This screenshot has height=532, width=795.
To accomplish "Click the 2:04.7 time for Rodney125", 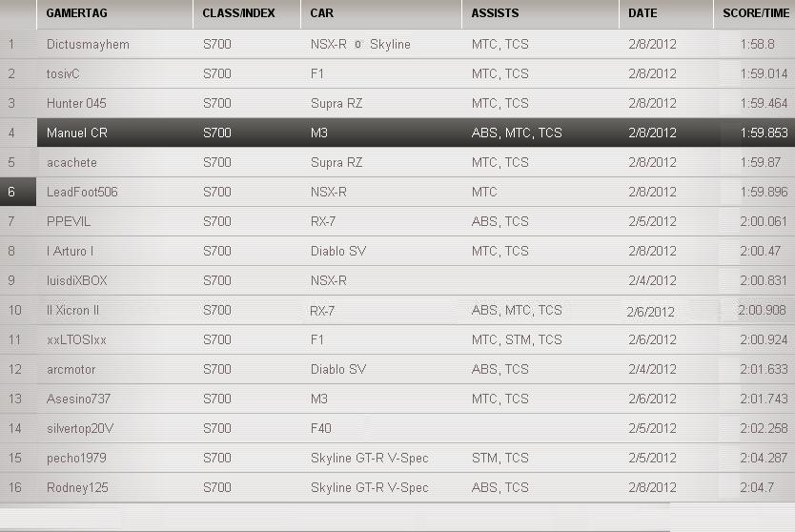I will tap(758, 488).
